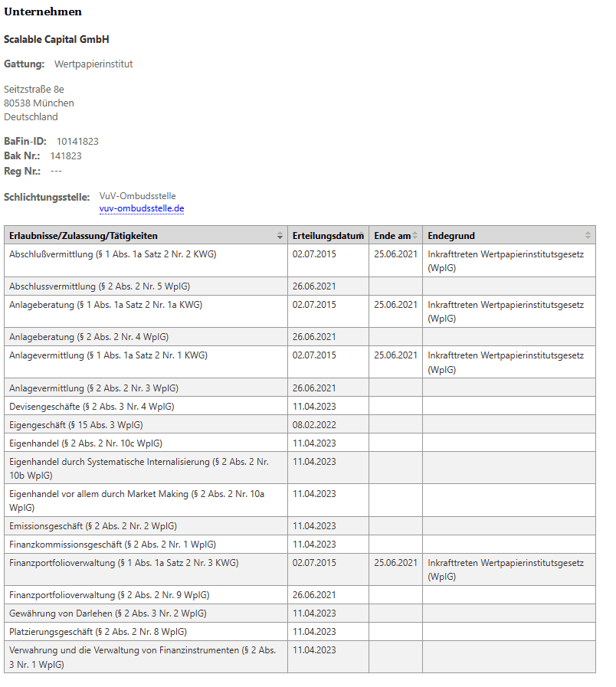Open the vuv-ombudsstelle.de link
Image resolution: width=616 pixels, height=687 pixels.
coord(142,208)
